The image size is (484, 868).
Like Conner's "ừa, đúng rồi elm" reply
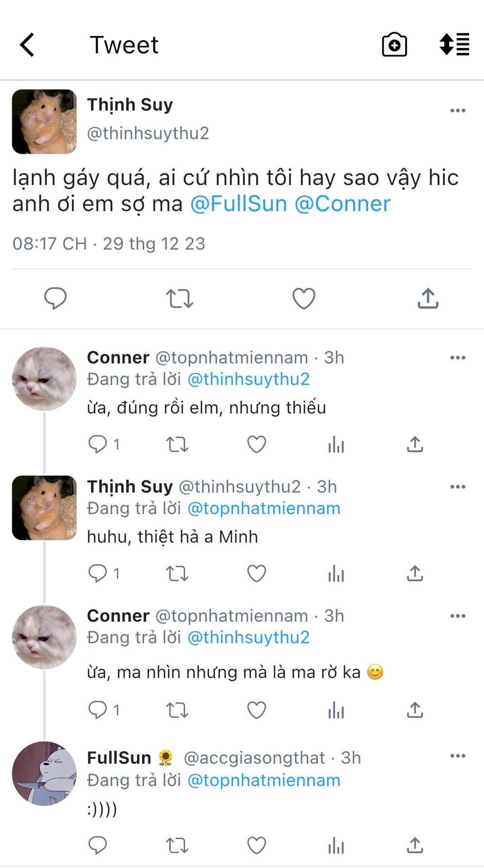(x=256, y=444)
